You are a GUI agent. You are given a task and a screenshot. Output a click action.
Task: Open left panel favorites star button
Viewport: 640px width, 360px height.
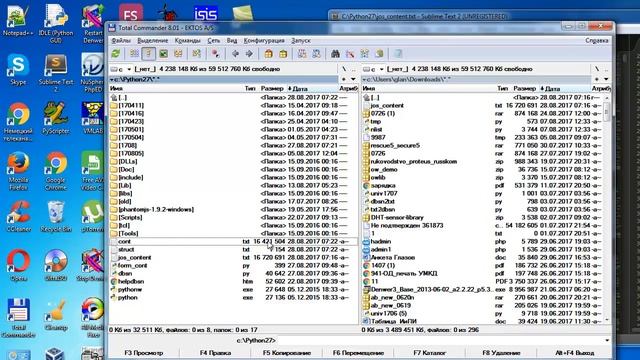click(x=344, y=79)
